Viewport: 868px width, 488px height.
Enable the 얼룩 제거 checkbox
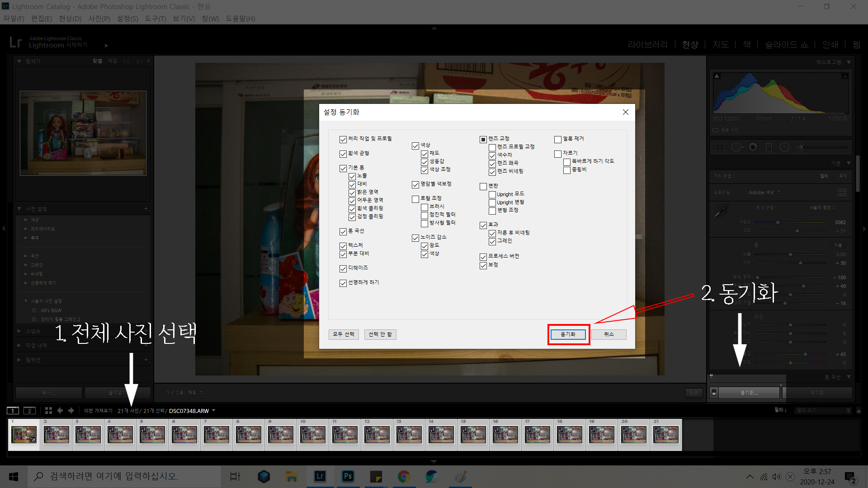pos(558,140)
